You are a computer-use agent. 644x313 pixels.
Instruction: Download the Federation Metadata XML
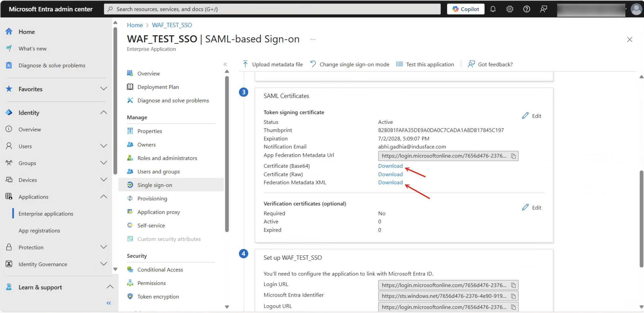click(x=390, y=183)
